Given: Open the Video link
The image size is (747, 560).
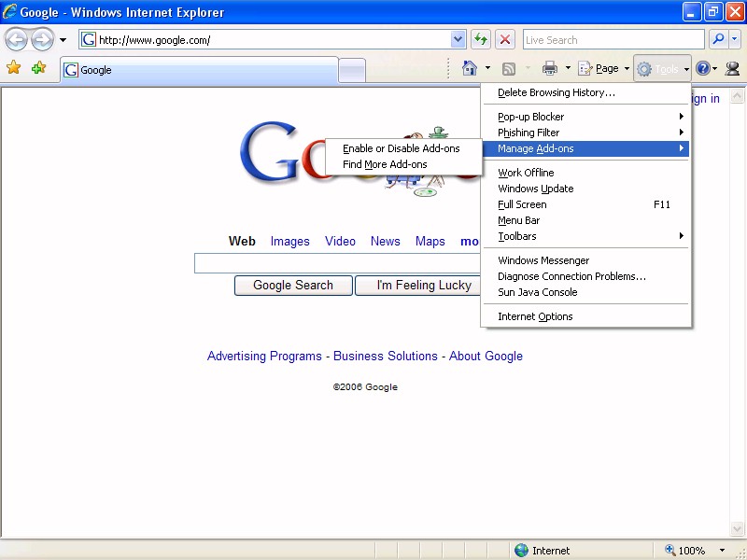Looking at the screenshot, I should [340, 242].
